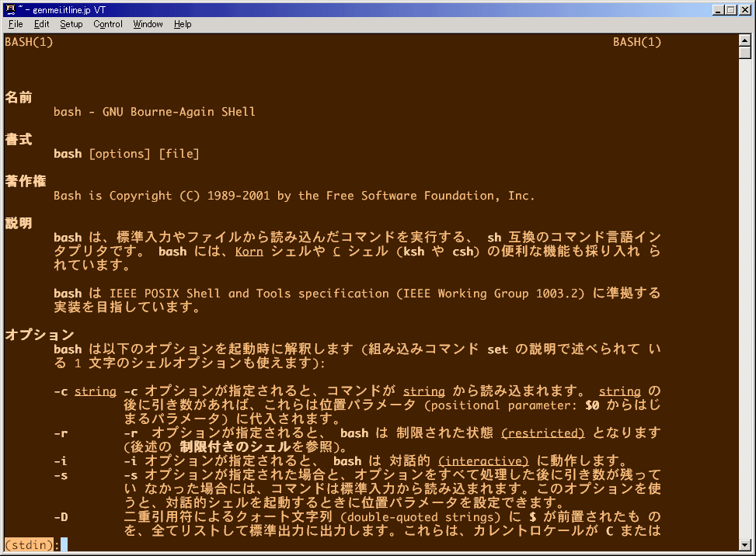Open the Setup menu
Screen dimensions: 756x556
click(71, 24)
